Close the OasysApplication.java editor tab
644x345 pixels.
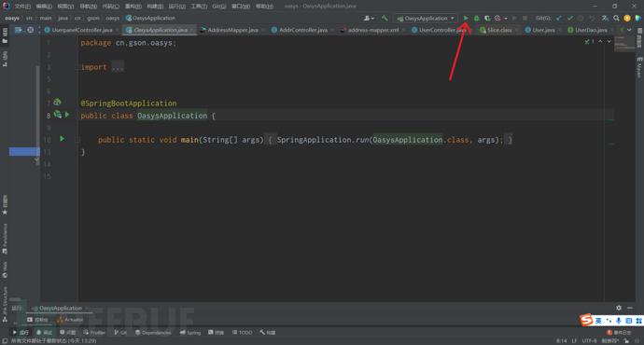[192, 30]
